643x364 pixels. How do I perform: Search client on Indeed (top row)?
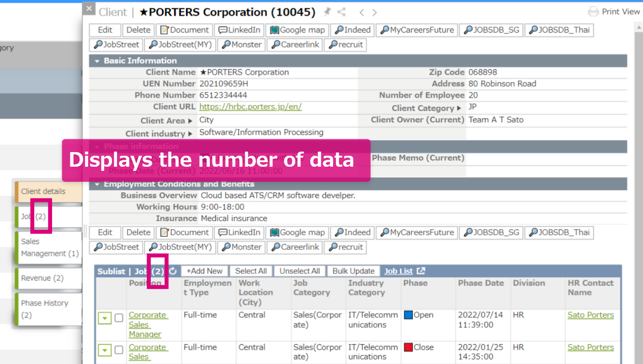coord(353,30)
